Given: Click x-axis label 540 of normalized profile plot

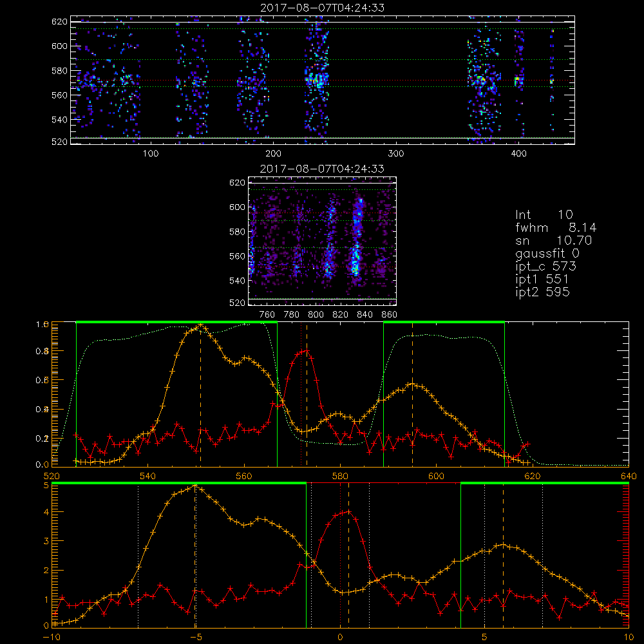Looking at the screenshot, I should click(x=148, y=476).
